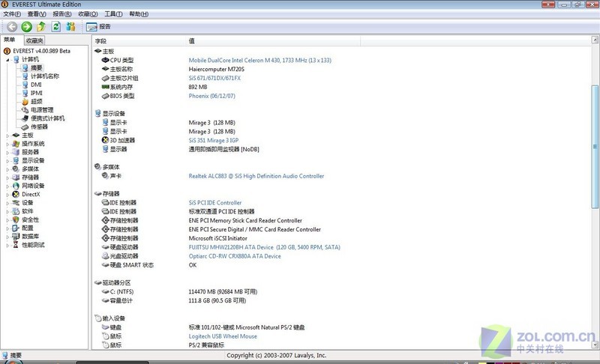Expand the 网络设备 tree node
The height and width of the screenshot is (364, 600).
7,186
